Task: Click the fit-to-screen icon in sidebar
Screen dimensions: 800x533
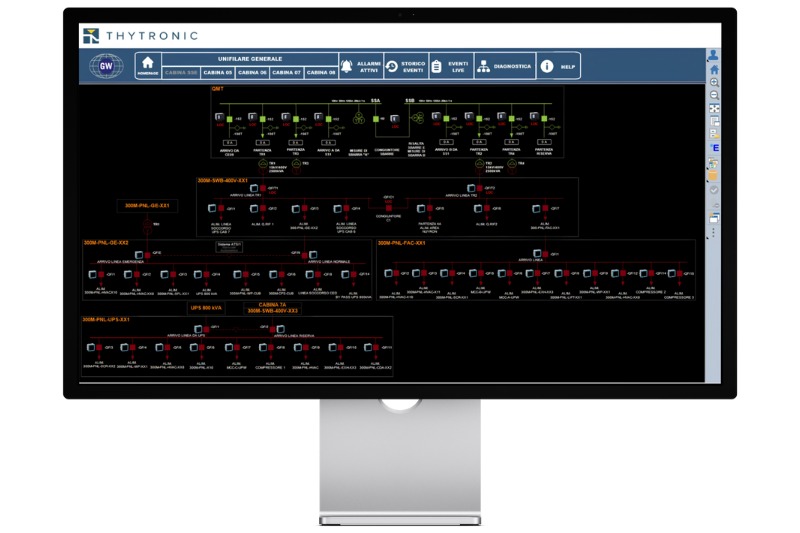Action: pos(714,109)
